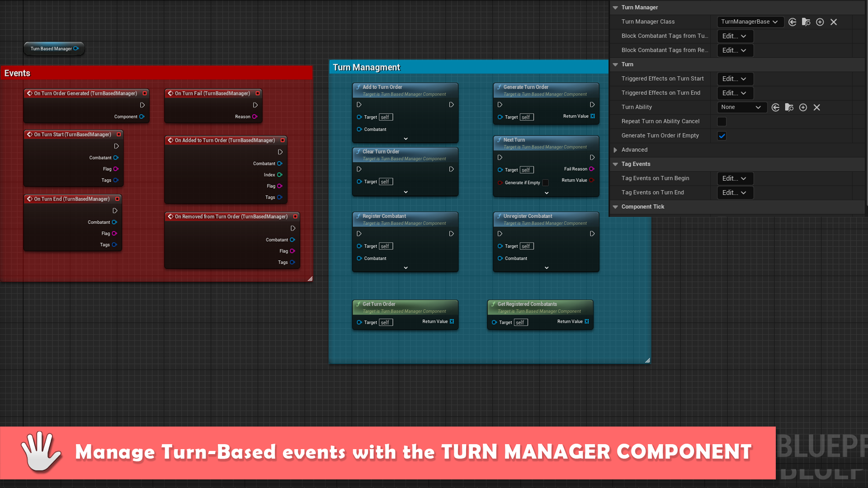Click Combatant pin on Unregister Combatant node

click(x=500, y=258)
